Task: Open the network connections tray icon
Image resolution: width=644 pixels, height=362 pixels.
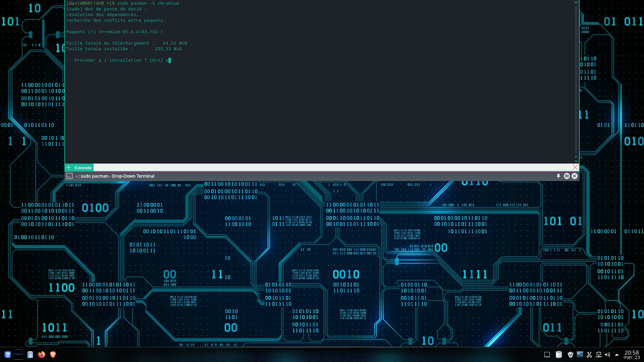Action: coord(598,355)
